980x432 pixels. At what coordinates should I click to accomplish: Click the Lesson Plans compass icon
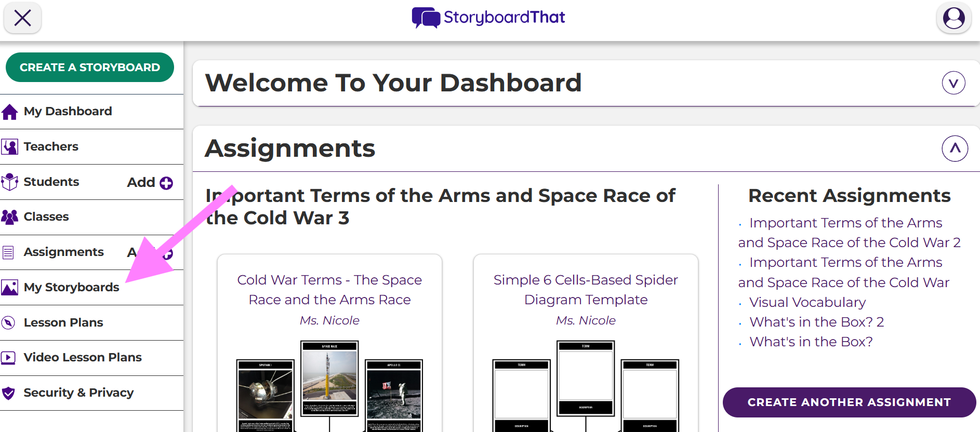pyautogui.click(x=8, y=322)
